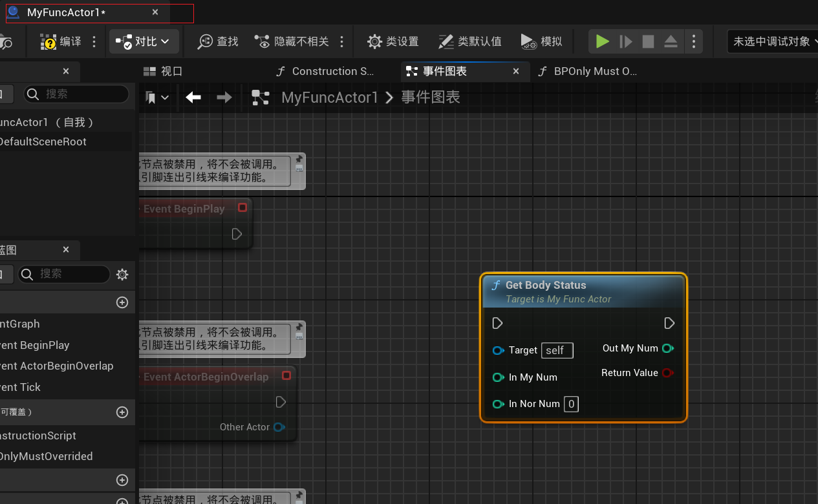Viewport: 818px width, 504px height.
Task: Click Get Body Status output exec pin
Action: [x=669, y=323]
